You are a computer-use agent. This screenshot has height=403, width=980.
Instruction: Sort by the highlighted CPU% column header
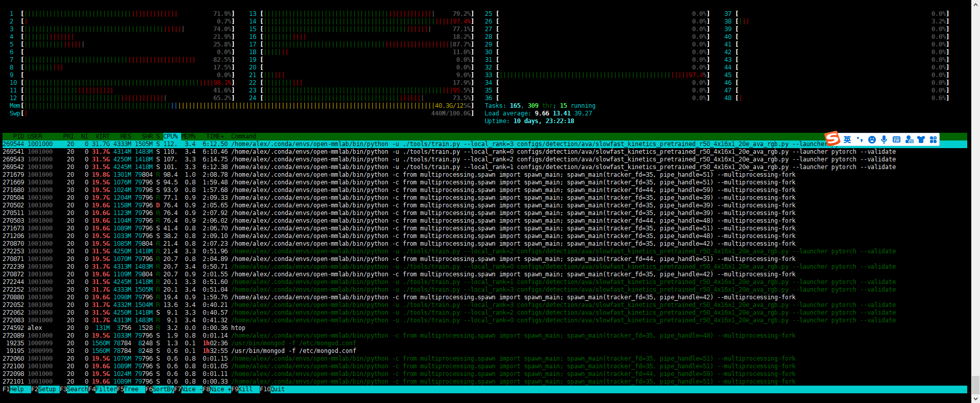tap(171, 136)
